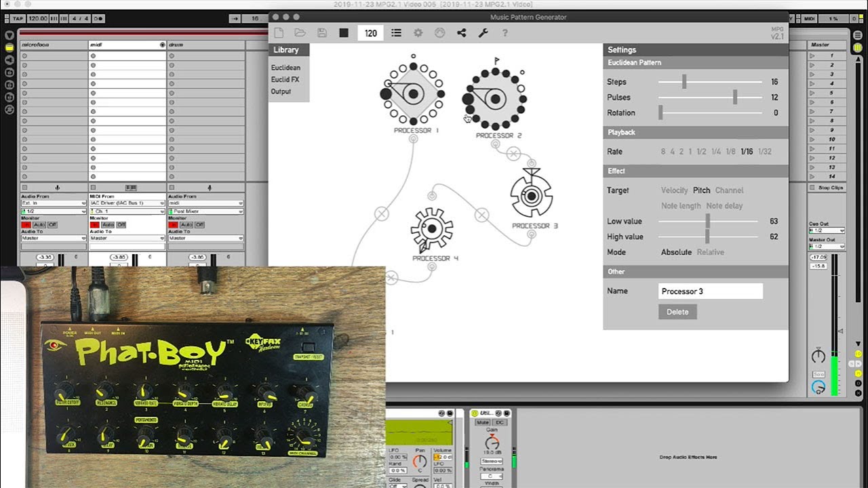This screenshot has width=868, height=488.
Task: Choose Relative mode
Action: (711, 252)
